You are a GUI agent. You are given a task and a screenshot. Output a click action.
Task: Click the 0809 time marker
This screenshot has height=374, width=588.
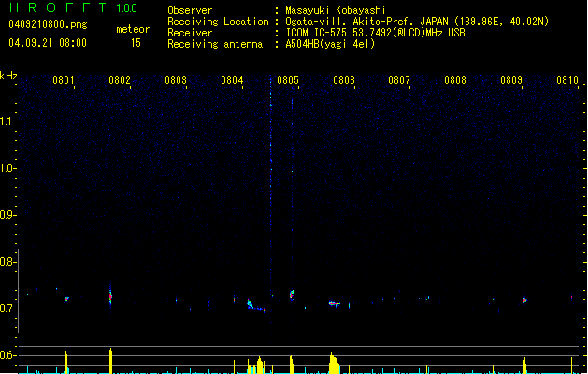click(x=511, y=80)
